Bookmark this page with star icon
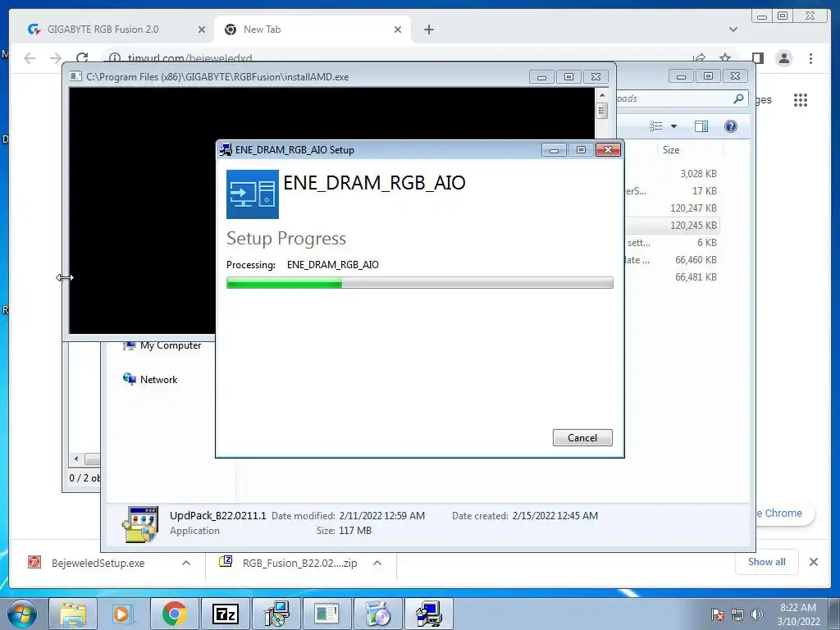840x630 pixels. 725,58
